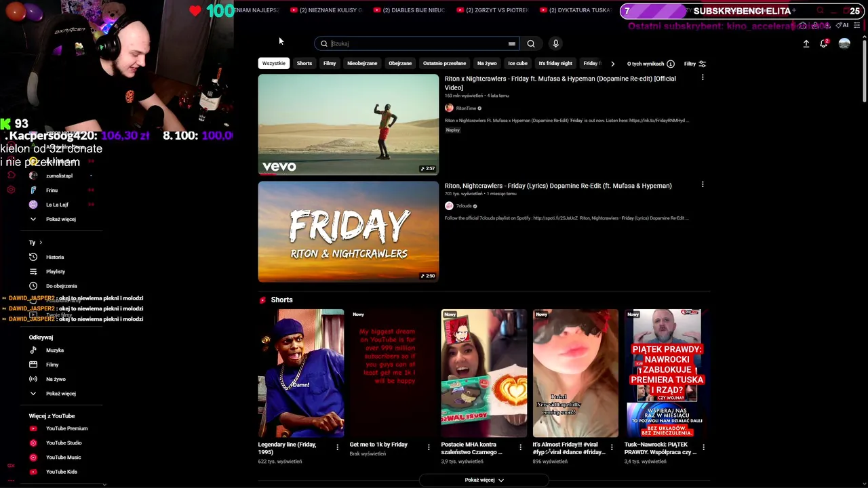
Task: Open more options for Friday (Lyrics) result
Action: (x=703, y=184)
